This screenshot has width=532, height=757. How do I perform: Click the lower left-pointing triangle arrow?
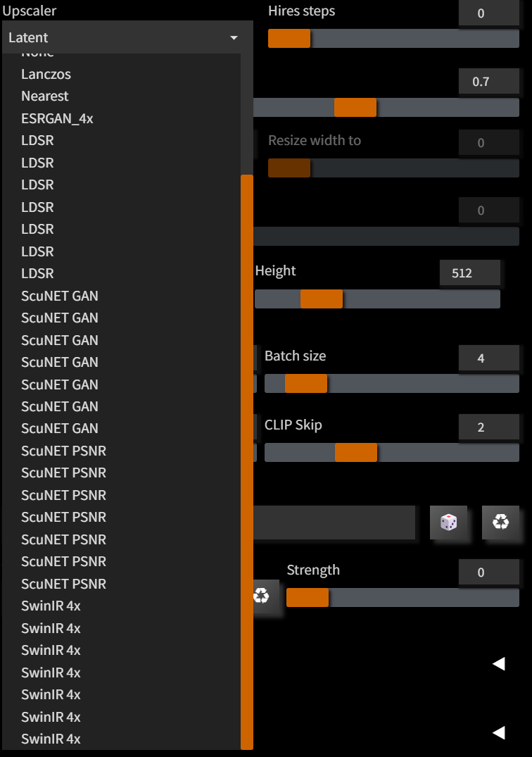point(500,732)
